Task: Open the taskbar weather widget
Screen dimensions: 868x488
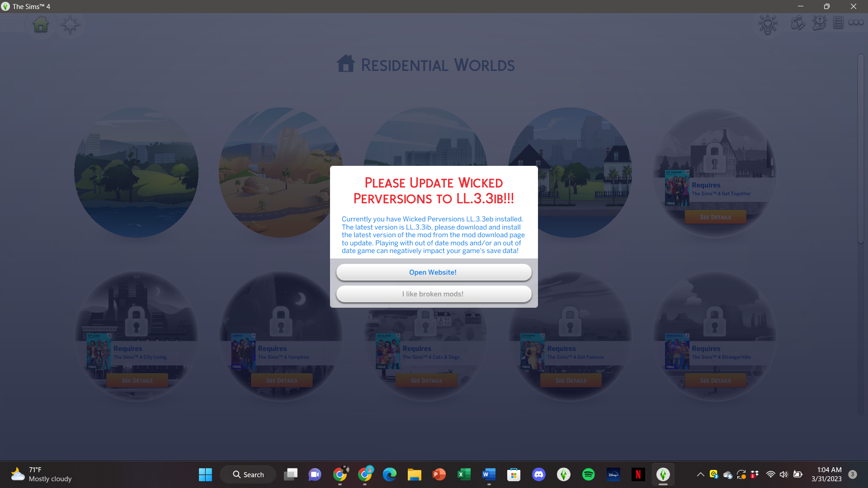Action: coord(42,474)
